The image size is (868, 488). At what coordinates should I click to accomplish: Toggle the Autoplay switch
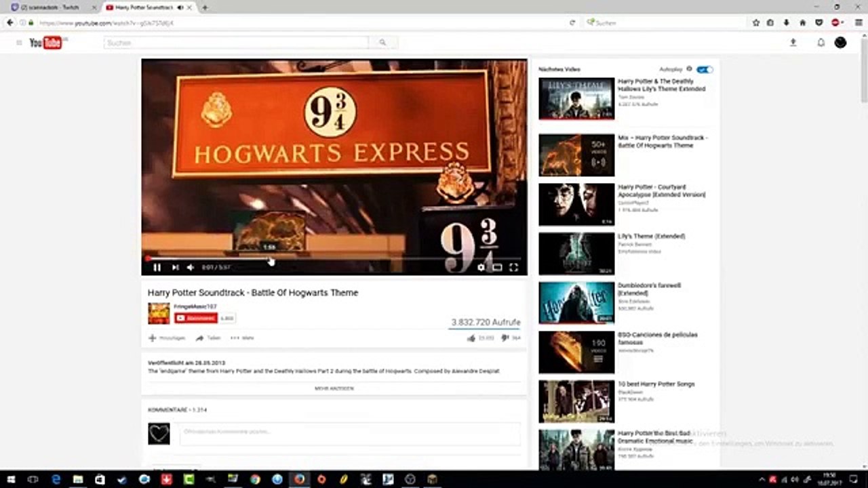pyautogui.click(x=705, y=69)
